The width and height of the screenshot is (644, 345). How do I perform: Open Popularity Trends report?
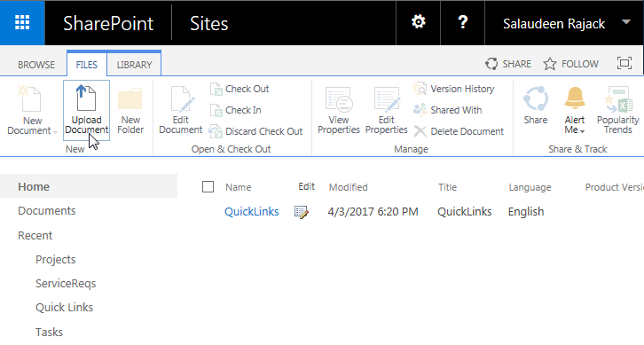click(617, 110)
